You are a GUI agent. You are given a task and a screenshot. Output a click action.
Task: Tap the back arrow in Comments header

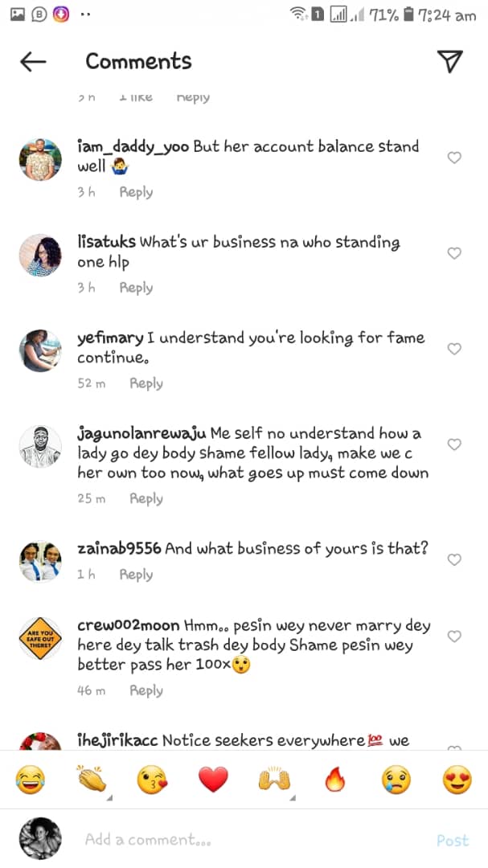tap(33, 62)
